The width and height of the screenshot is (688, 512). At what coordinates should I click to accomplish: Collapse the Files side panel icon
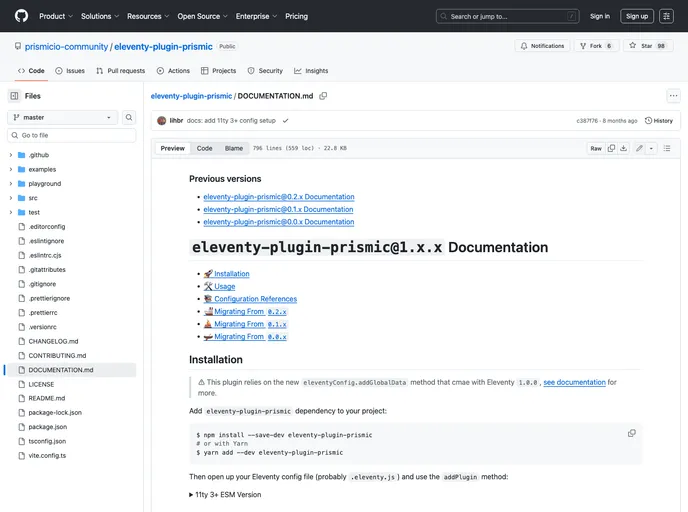14,96
